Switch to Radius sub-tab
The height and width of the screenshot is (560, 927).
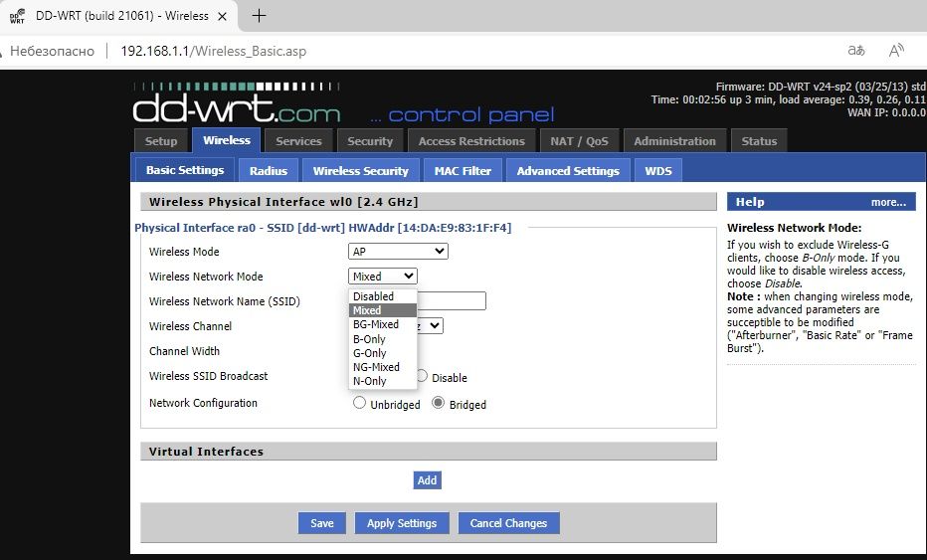point(269,170)
